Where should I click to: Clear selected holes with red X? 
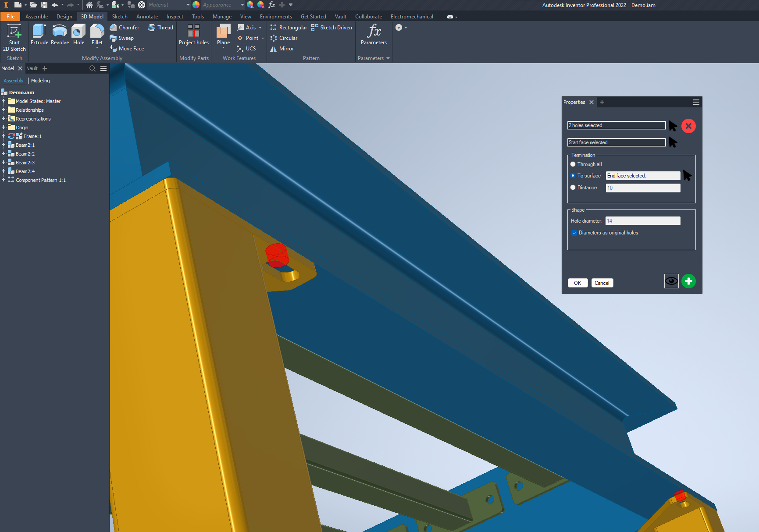(688, 126)
